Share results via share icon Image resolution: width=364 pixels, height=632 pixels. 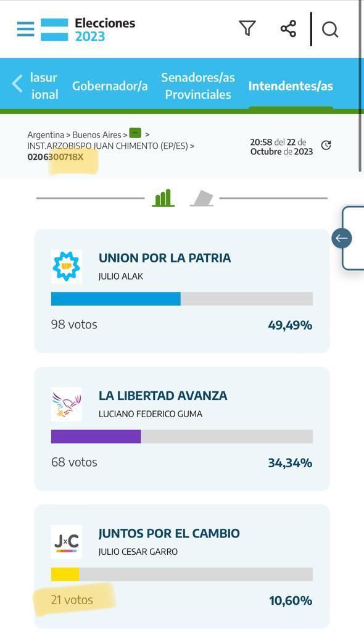(x=288, y=28)
